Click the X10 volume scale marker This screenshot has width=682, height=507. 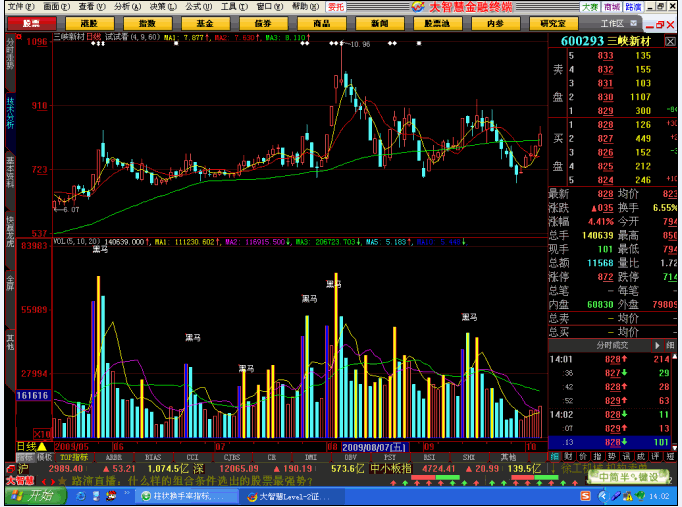[42, 434]
